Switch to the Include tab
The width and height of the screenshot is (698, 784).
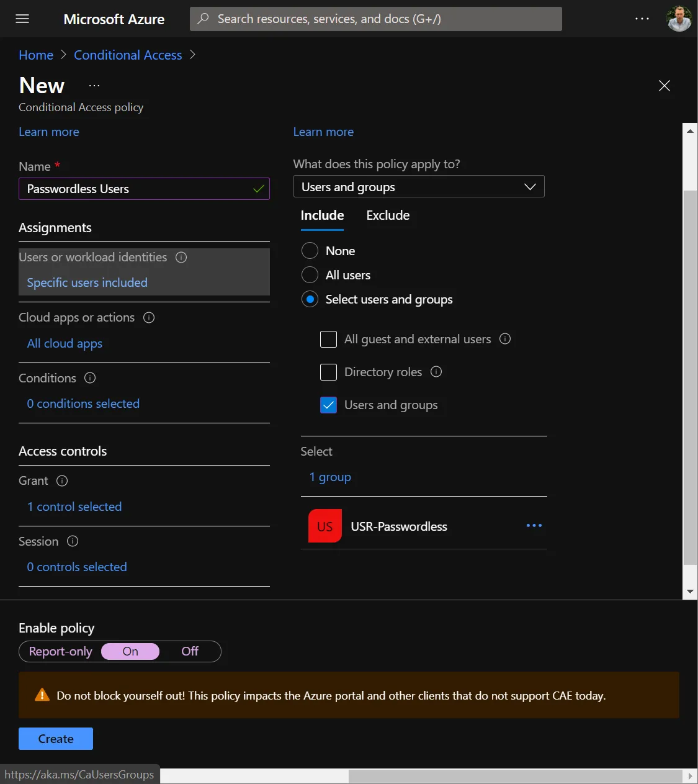pyautogui.click(x=322, y=215)
